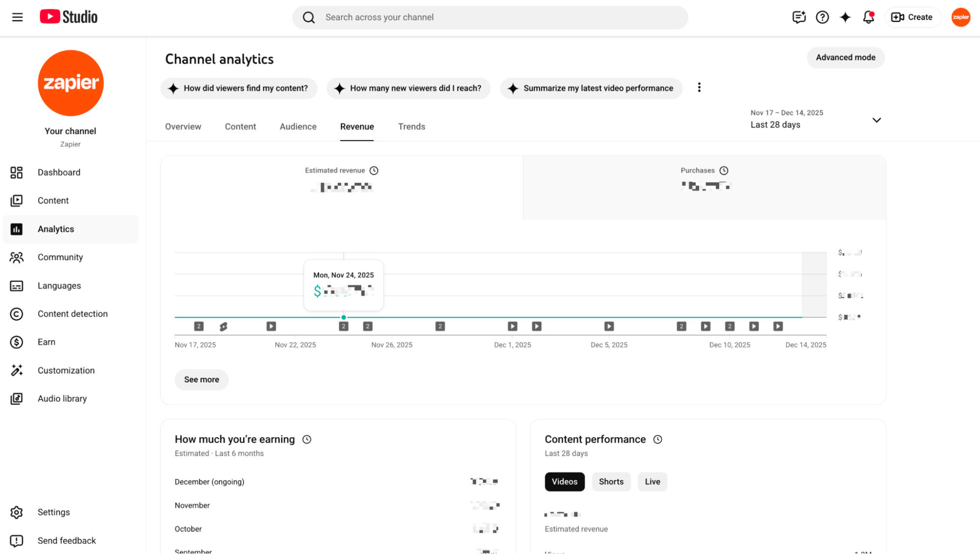Open the three-dot menu next to prompts
Viewport: 980px width, 554px height.
699,87
